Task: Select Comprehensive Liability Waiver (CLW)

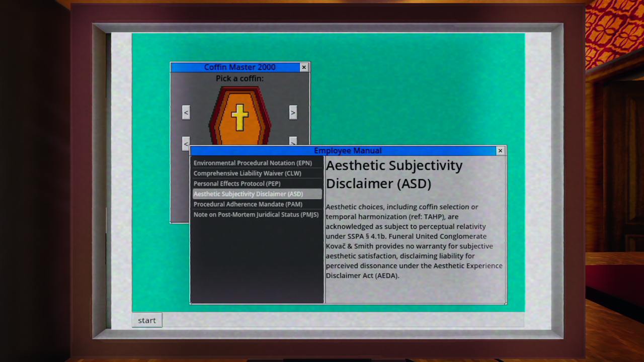Action: coord(257,173)
